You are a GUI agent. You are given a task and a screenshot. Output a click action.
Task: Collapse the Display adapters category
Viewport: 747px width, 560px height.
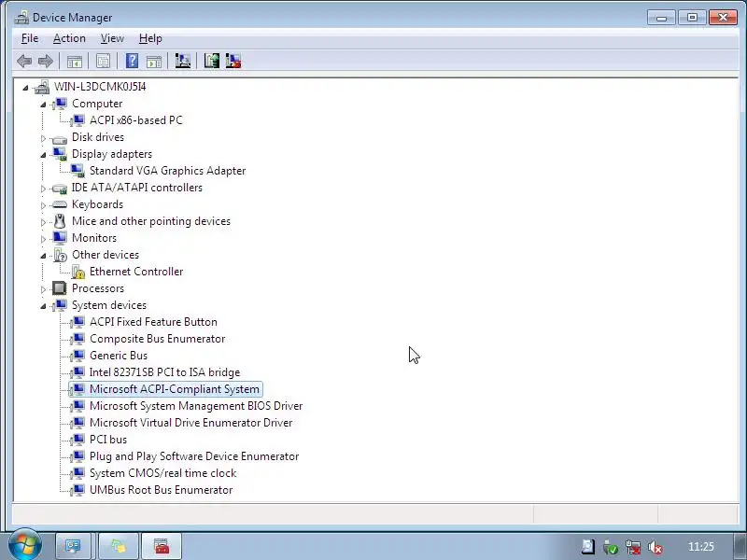point(43,155)
